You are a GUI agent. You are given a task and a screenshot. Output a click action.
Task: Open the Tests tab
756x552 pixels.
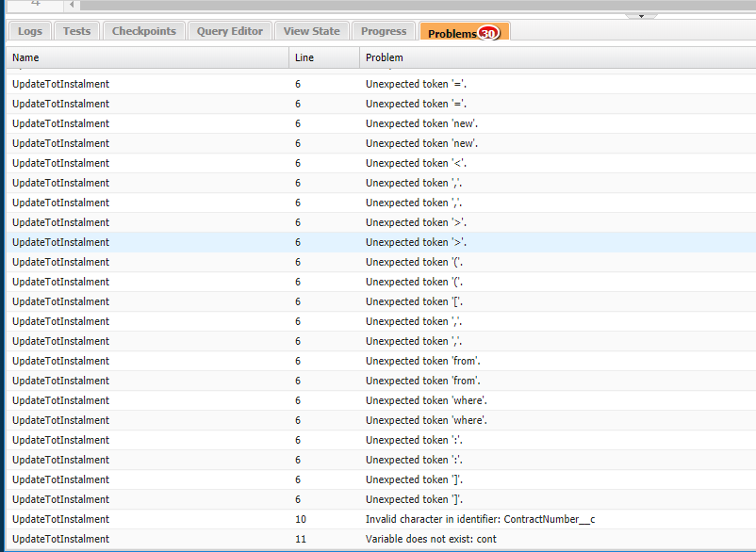[76, 31]
